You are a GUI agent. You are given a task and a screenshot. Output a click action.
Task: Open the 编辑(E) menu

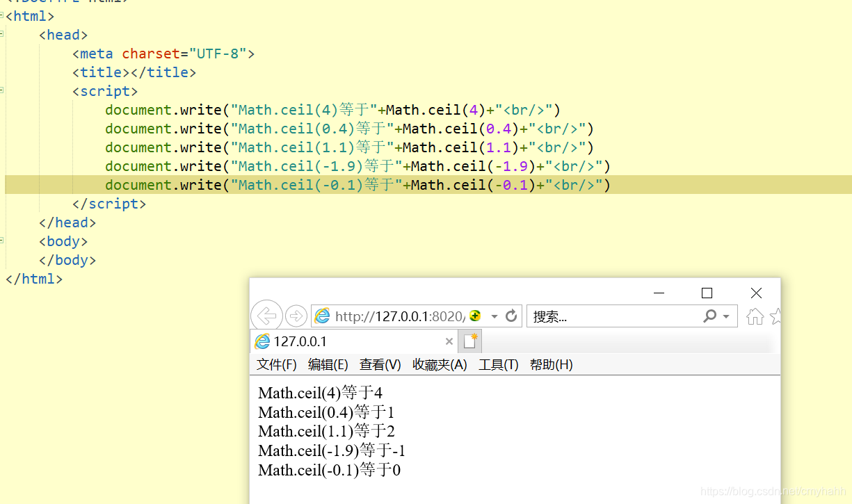328,364
